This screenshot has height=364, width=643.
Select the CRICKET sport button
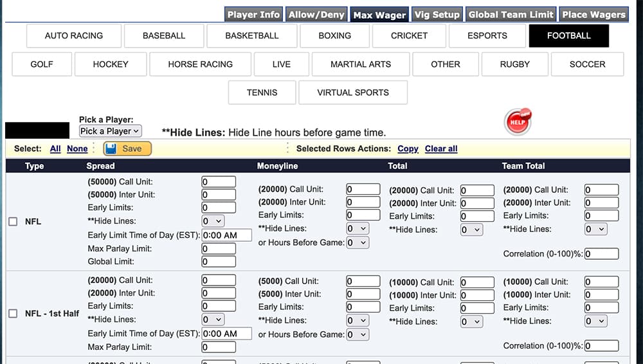(409, 36)
